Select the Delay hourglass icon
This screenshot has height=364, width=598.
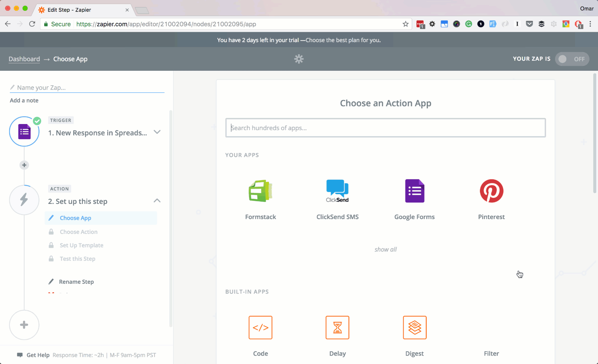click(x=337, y=327)
